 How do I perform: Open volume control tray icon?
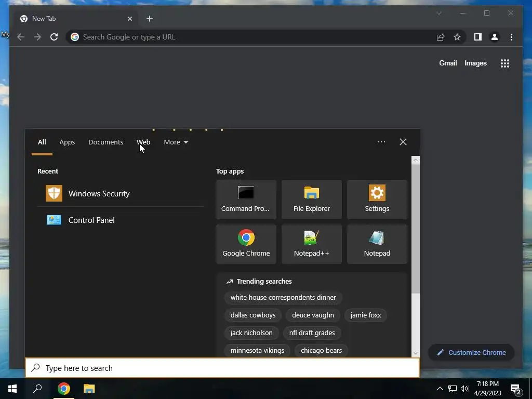pos(464,389)
